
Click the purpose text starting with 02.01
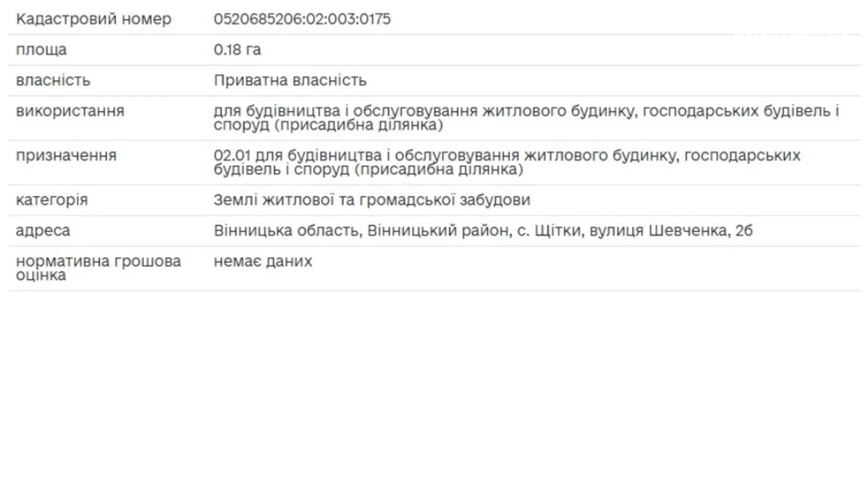point(507,162)
